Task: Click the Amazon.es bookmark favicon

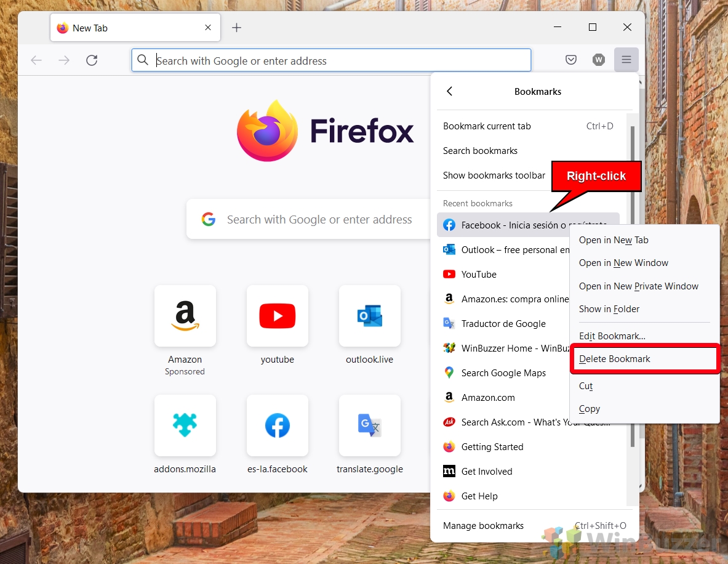Action: coord(449,299)
